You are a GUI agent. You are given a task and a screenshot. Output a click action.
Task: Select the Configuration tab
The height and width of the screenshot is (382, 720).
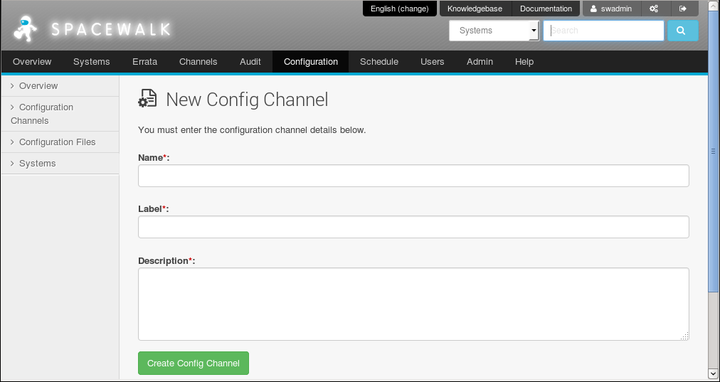pos(310,62)
